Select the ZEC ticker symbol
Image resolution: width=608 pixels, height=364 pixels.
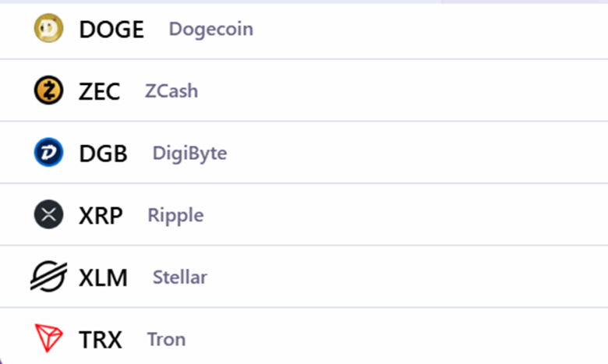coord(100,91)
